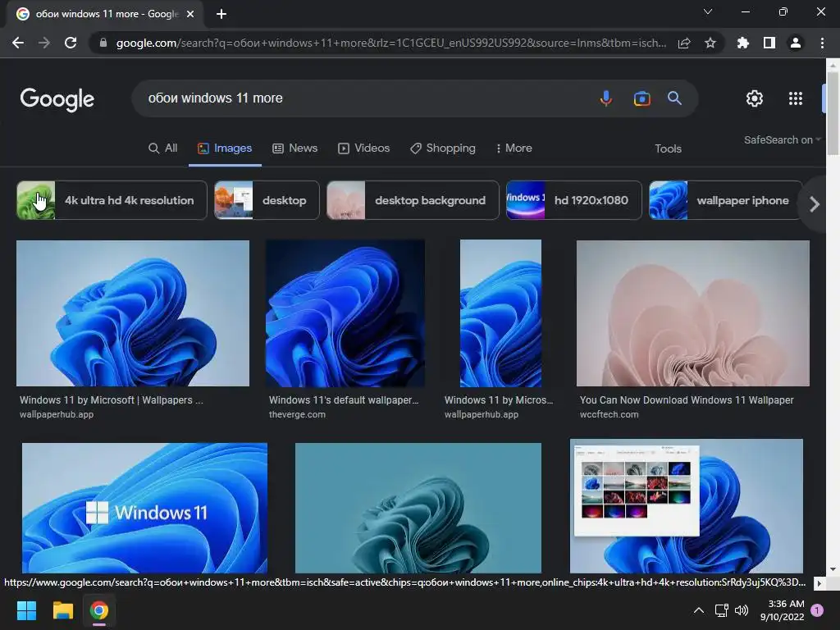Open tab search chevron in title bar
The image size is (840, 630).
708,11
